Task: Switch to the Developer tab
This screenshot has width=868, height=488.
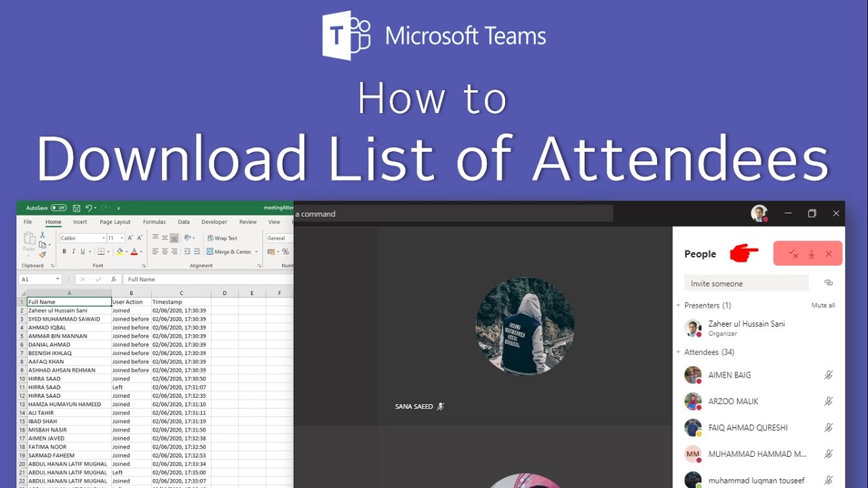Action: (214, 222)
